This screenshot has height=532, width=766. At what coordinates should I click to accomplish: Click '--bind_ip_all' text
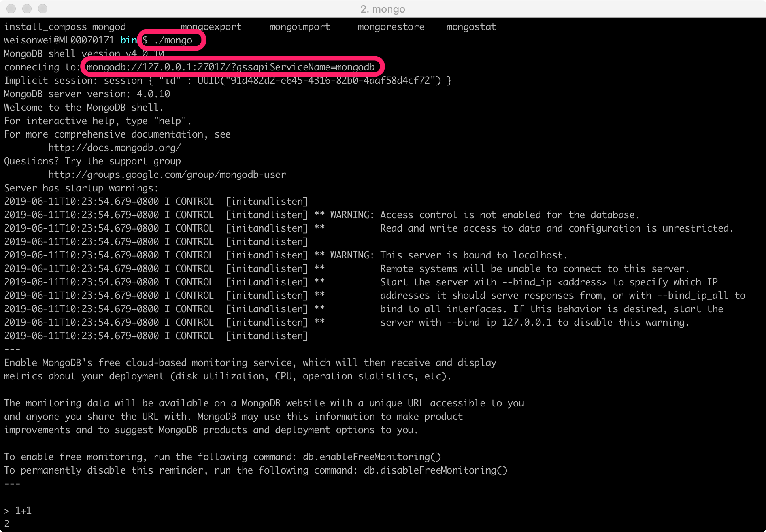(692, 296)
